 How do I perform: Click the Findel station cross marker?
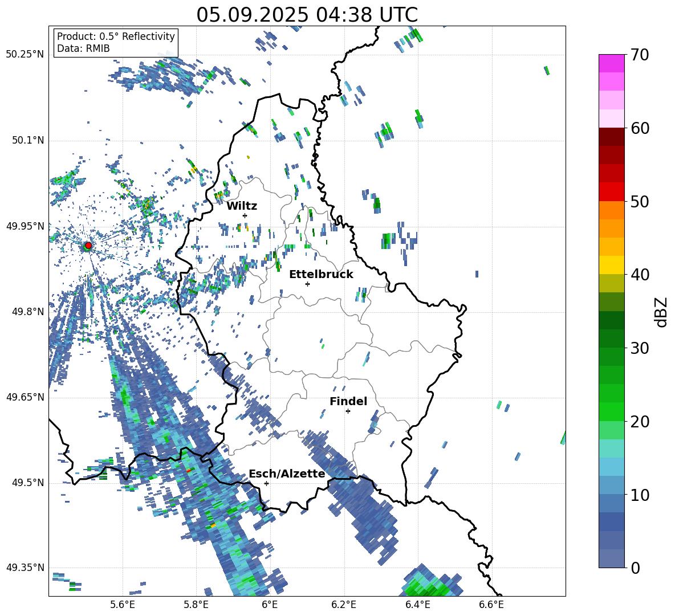(x=348, y=411)
